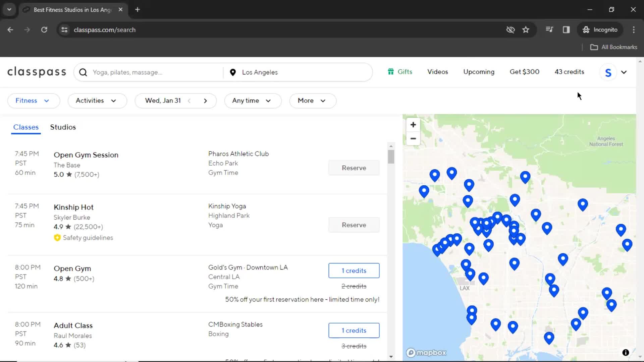Switch to the Studios tab
This screenshot has height=362, width=644.
coord(63,127)
